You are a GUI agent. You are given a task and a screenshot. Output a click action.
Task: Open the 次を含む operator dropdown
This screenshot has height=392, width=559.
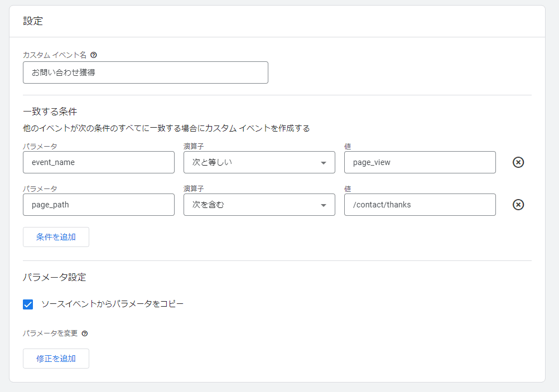click(259, 205)
